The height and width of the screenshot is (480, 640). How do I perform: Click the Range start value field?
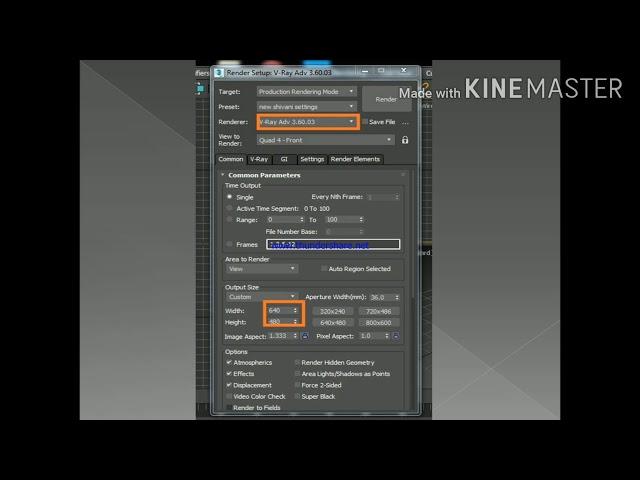283,220
